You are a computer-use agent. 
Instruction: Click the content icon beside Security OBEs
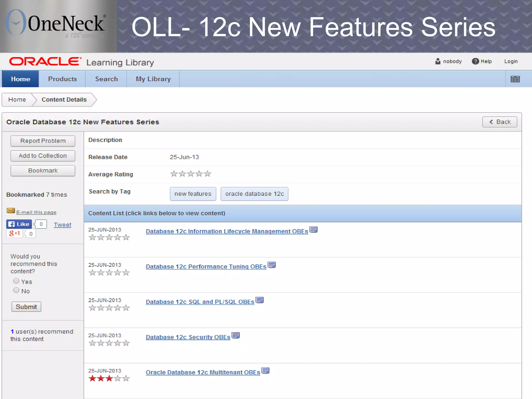point(236,336)
